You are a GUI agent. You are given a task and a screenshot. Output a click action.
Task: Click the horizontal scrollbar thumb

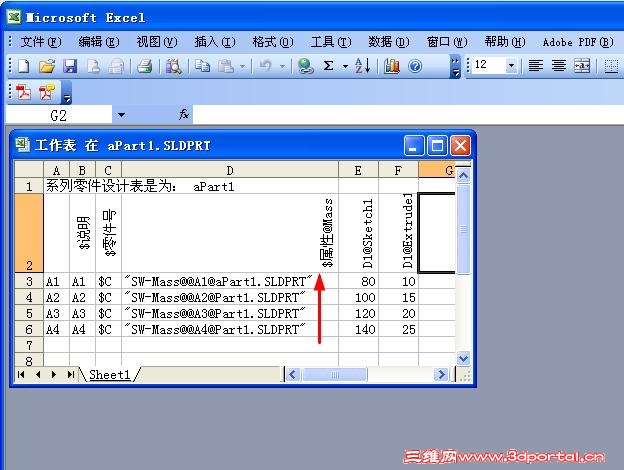pyautogui.click(x=335, y=374)
